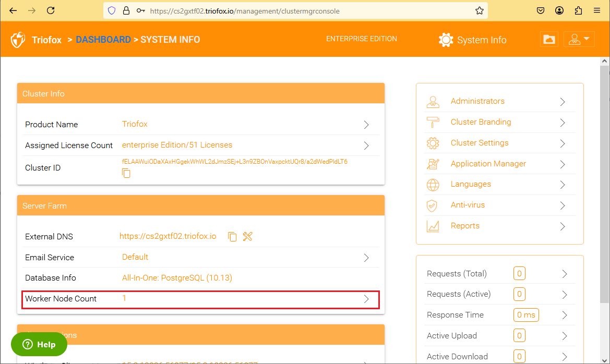Image resolution: width=610 pixels, height=364 pixels.
Task: Click the Reports chart icon
Action: [433, 226]
